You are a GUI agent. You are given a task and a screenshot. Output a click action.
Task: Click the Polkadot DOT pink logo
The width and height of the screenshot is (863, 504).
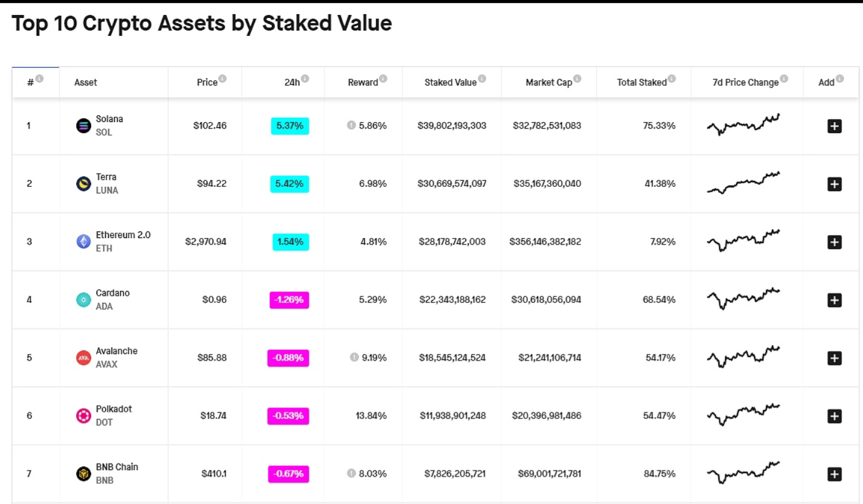point(83,416)
